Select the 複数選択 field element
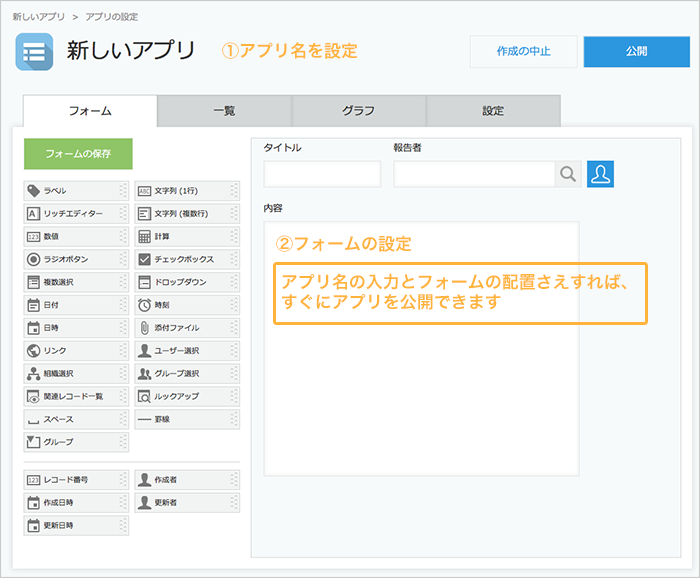Screen dimensions: 700x578 pyautogui.click(x=76, y=282)
